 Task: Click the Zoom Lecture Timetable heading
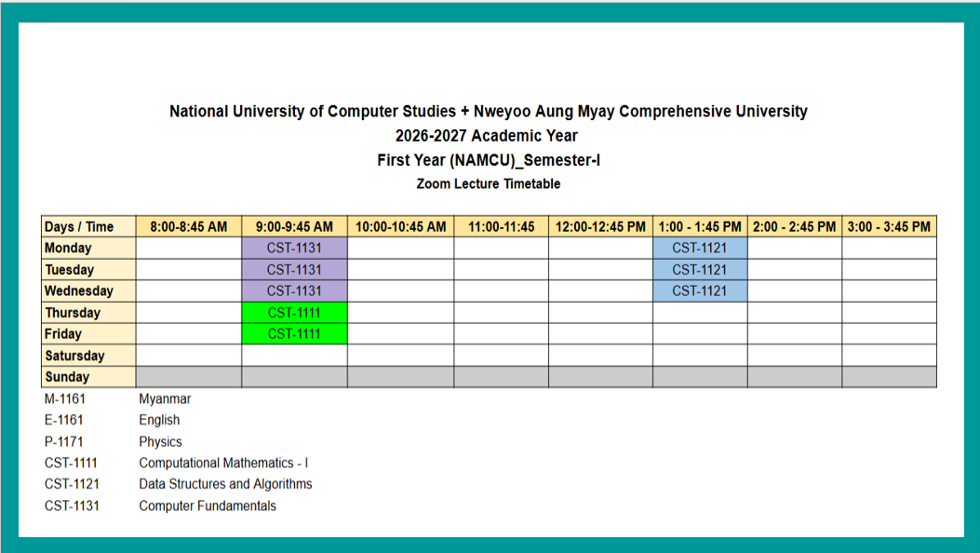tap(488, 183)
